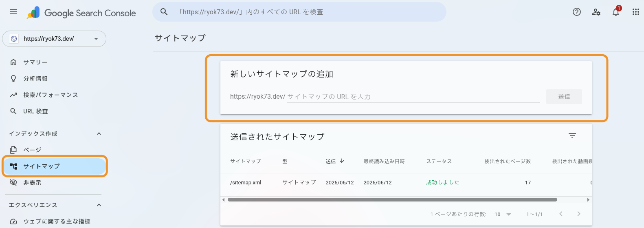
Task: Collapse the インデックス作成 section
Action: point(99,133)
